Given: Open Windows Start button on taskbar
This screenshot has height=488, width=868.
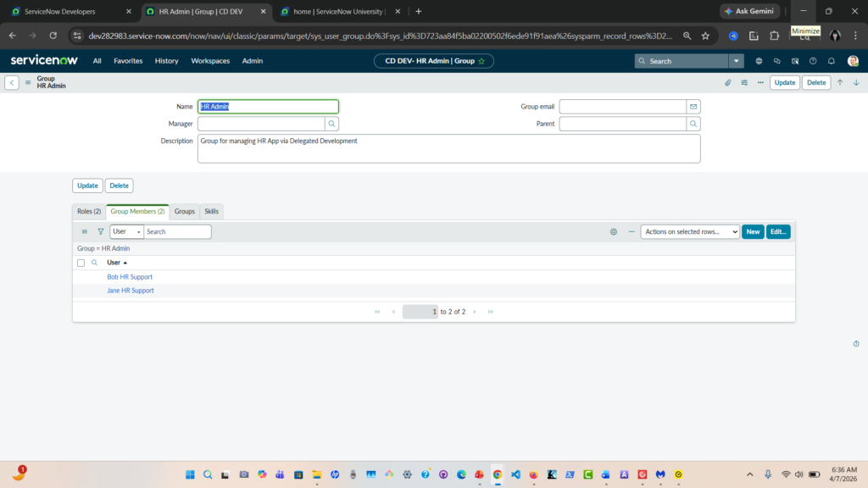Looking at the screenshot, I should 189,474.
